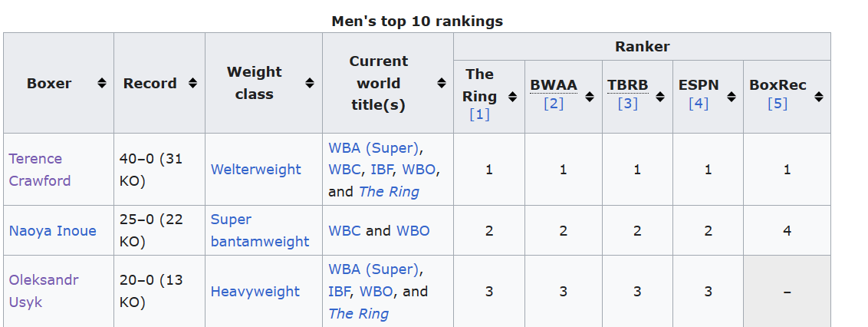Open reference [2] under BWAA

tap(554, 103)
